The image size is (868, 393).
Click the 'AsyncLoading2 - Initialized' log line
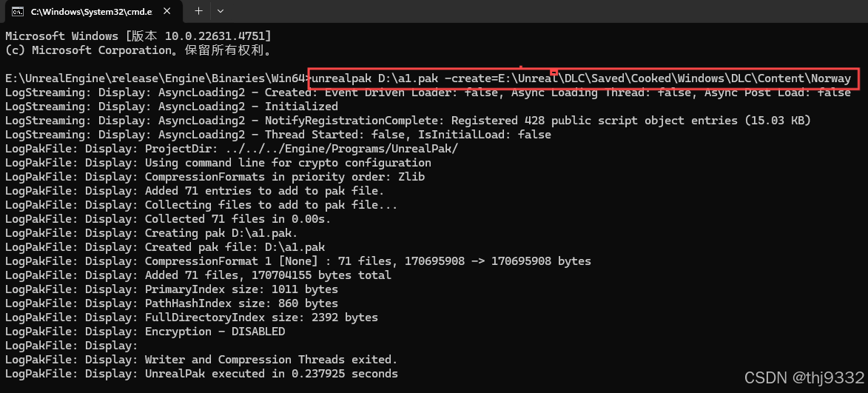pos(171,107)
